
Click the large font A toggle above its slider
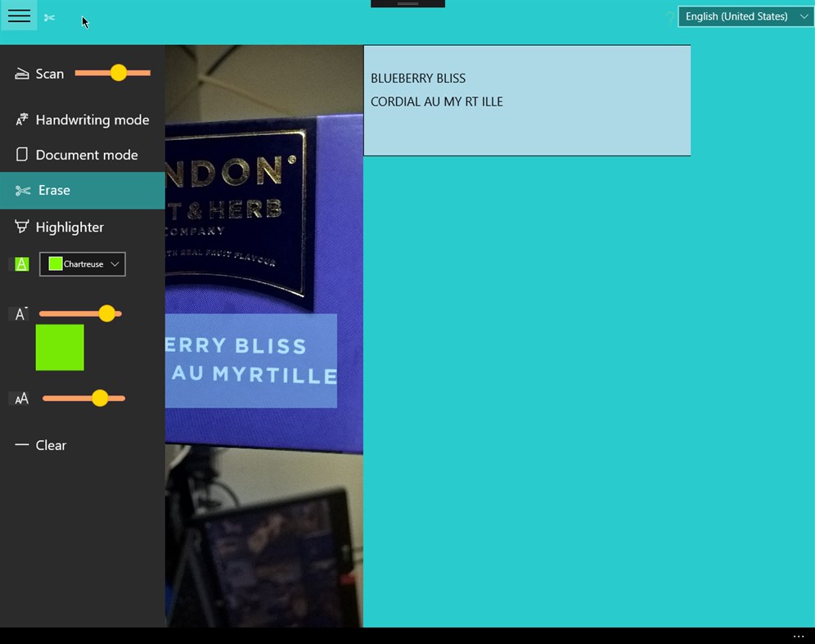20,313
